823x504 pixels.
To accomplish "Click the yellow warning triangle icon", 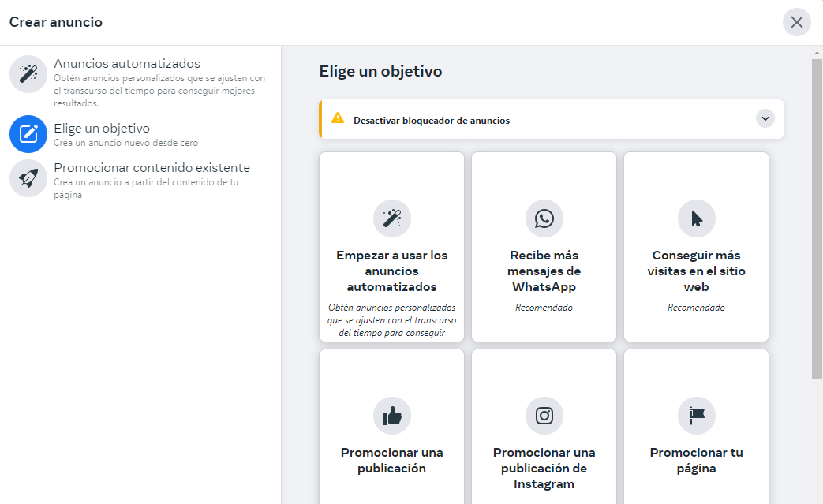I will pyautogui.click(x=338, y=118).
